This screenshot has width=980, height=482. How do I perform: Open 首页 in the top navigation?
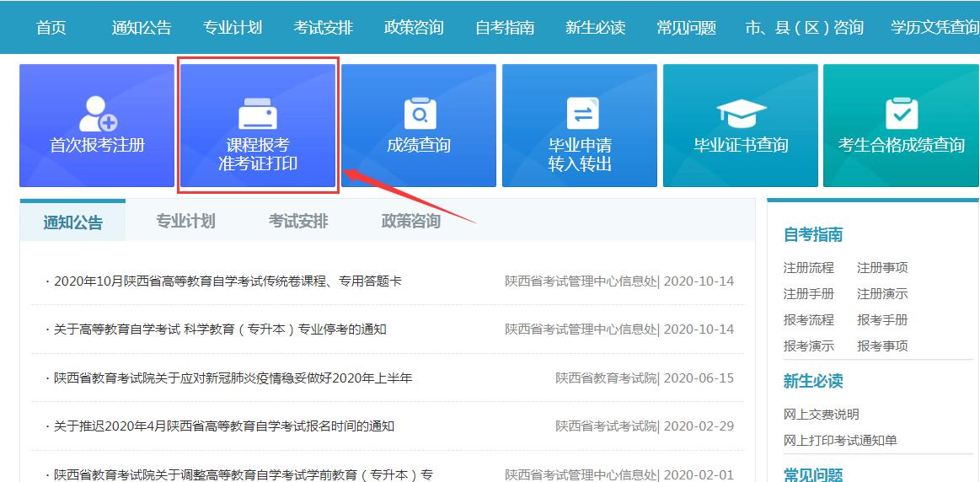(x=51, y=28)
